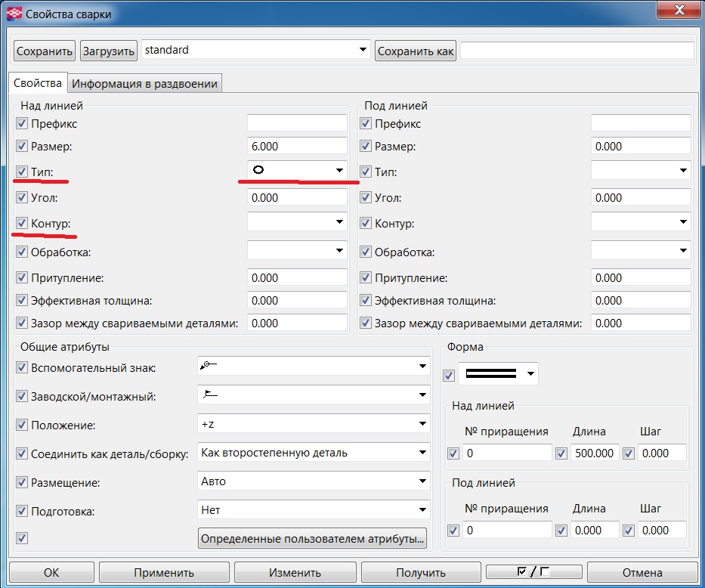Switch to Информация в раздвоении tab

(144, 83)
